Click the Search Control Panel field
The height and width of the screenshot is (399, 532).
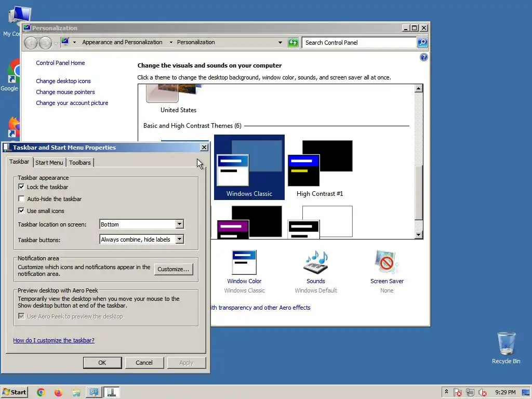point(359,43)
